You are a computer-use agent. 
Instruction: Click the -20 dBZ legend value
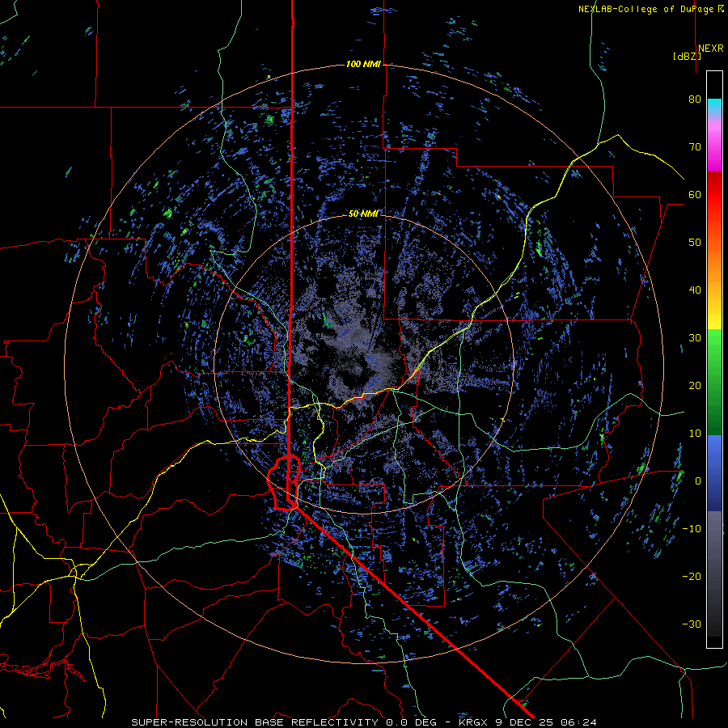692,577
